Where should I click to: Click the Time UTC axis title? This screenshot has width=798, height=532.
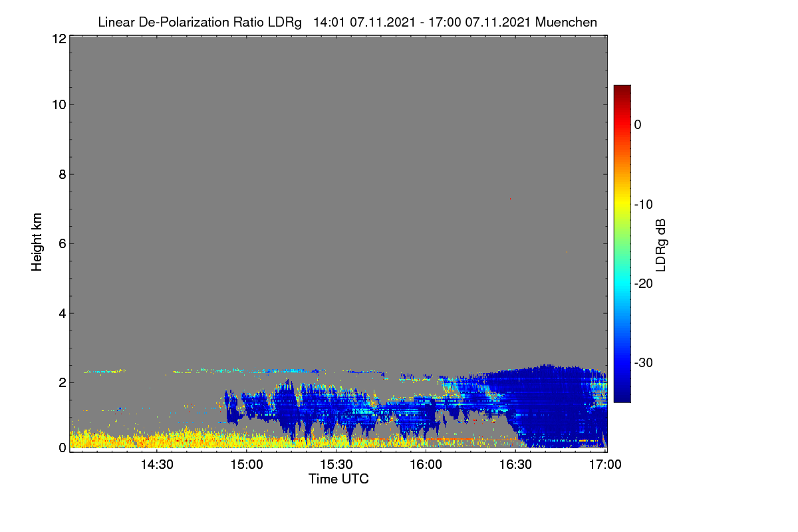pyautogui.click(x=338, y=479)
